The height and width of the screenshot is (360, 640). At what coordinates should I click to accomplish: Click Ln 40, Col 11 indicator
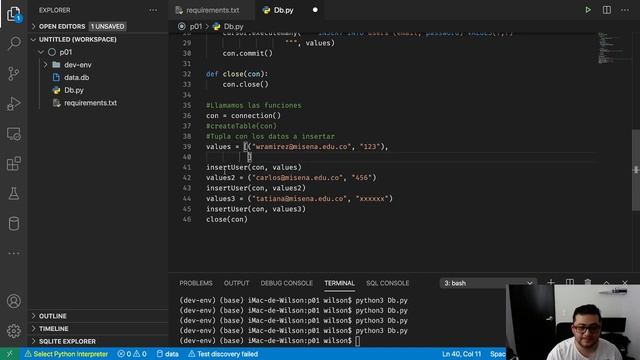coord(461,354)
